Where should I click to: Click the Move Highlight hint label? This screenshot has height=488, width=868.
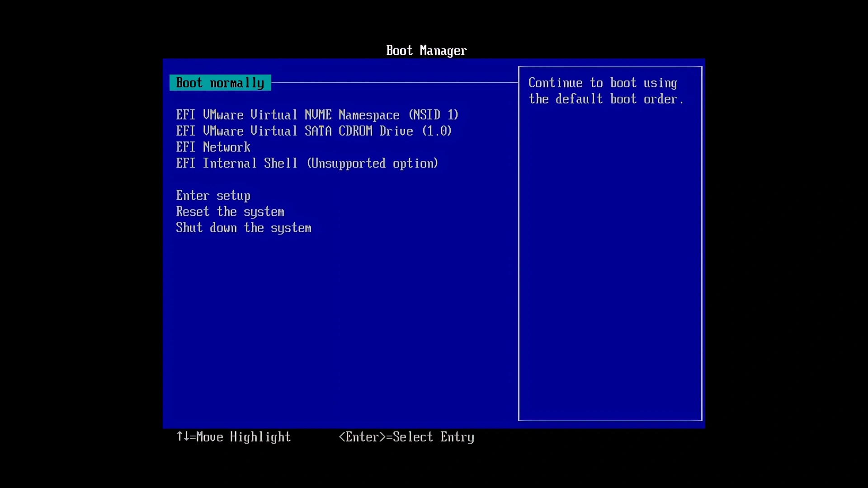(244, 437)
